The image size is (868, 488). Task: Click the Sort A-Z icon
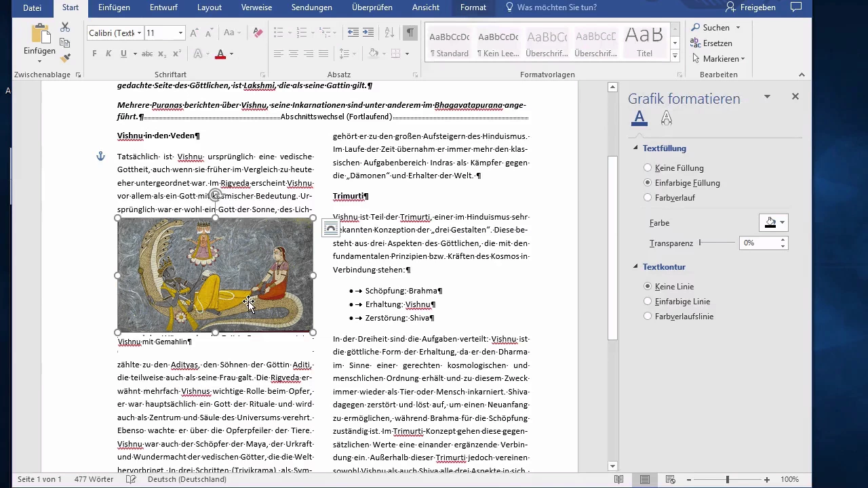(389, 33)
